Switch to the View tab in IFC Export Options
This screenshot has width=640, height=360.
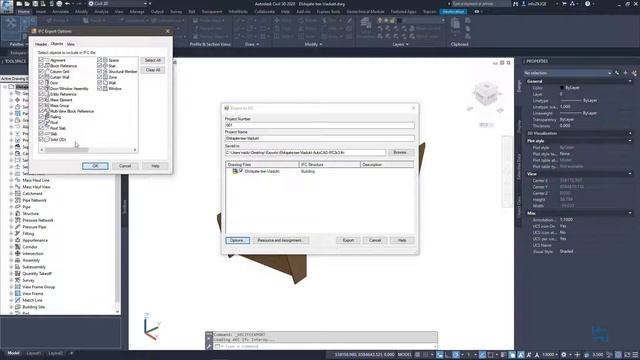pos(71,44)
